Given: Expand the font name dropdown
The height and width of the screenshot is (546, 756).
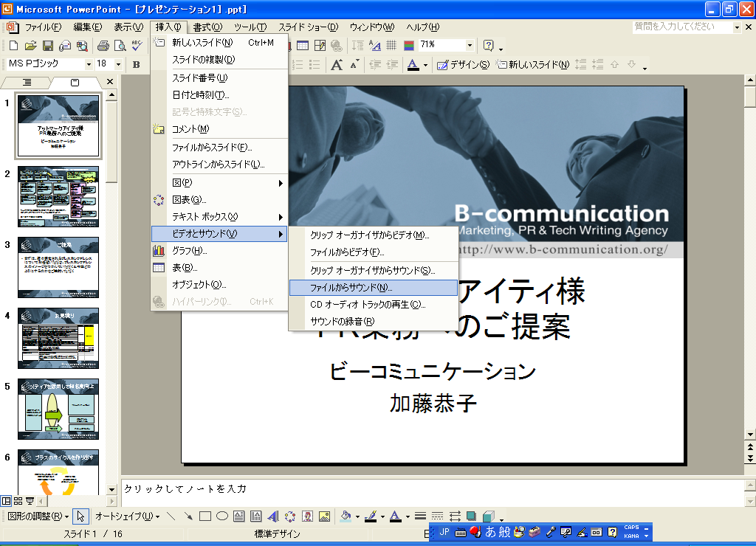Looking at the screenshot, I should click(89, 64).
